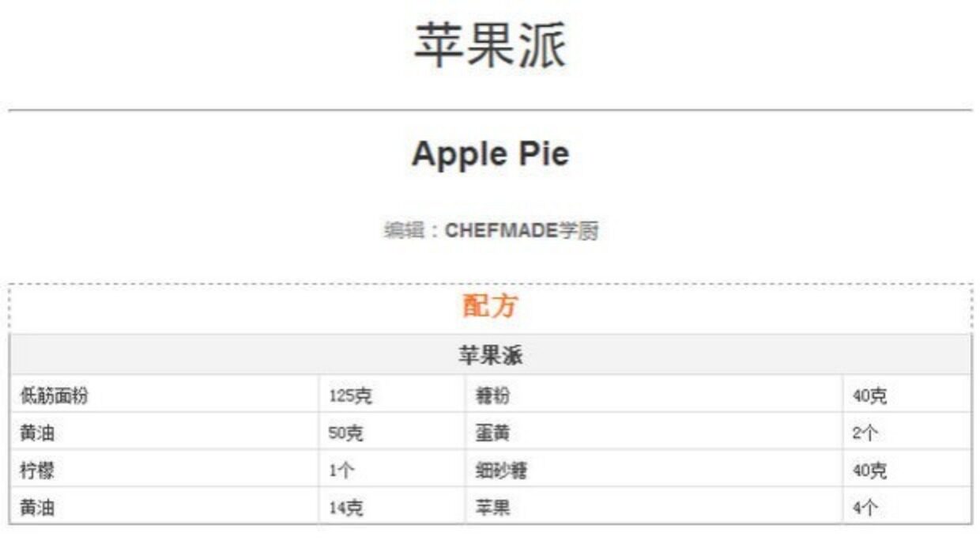Click the 125克 quantity cell
Image resolution: width=980 pixels, height=552 pixels.
point(349,396)
